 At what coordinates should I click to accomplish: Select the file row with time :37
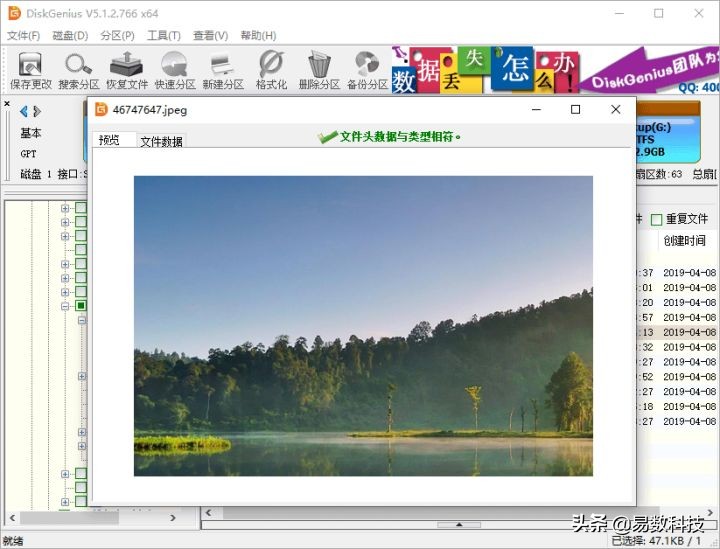678,273
